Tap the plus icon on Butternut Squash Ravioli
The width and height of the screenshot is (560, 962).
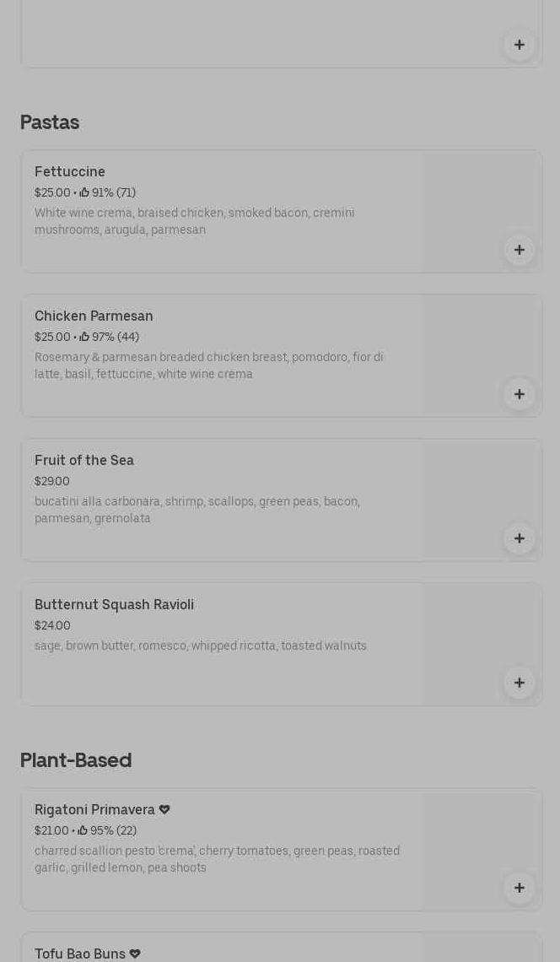tap(519, 683)
